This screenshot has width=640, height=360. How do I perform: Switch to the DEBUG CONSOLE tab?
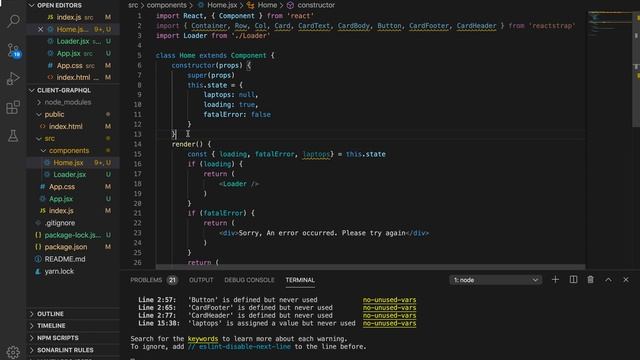(249, 280)
